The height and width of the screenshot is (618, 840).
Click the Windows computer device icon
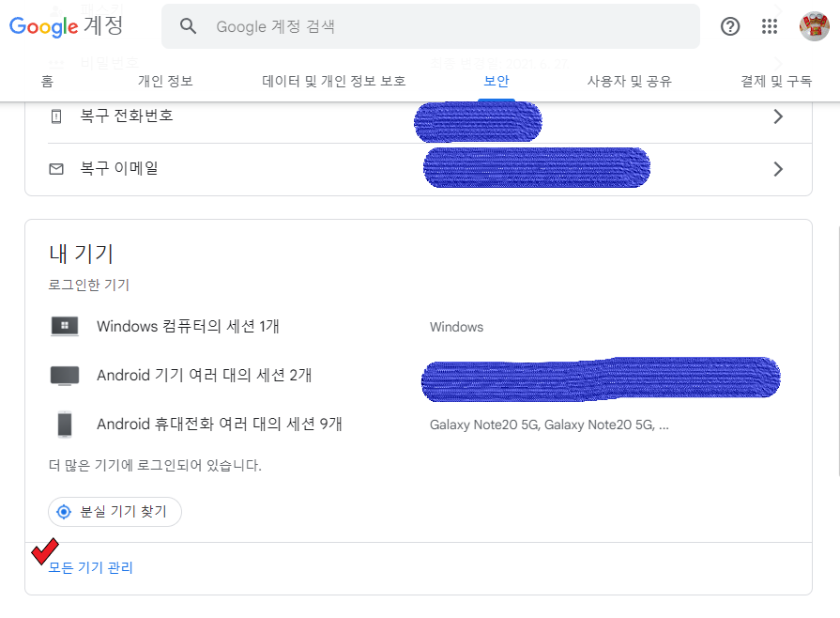(x=65, y=326)
